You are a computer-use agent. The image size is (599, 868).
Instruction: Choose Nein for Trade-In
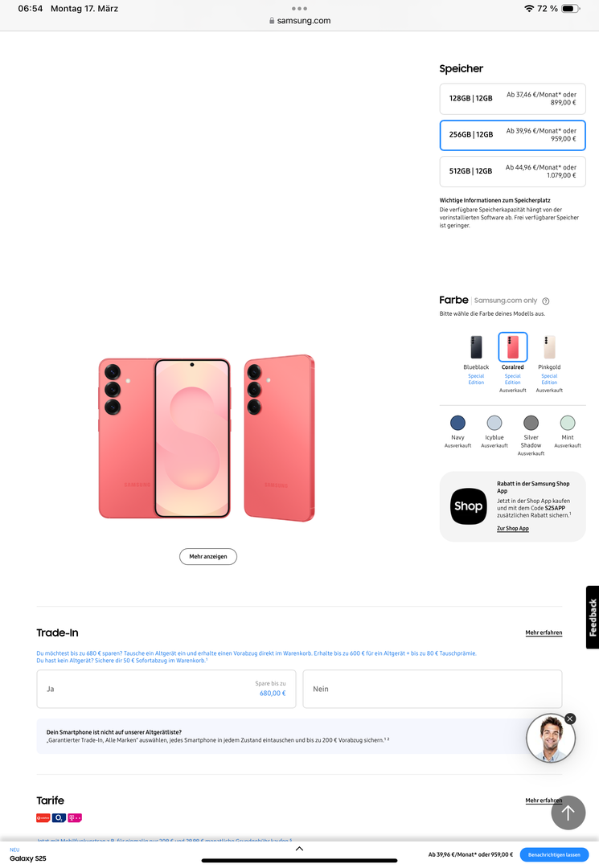[x=433, y=689]
